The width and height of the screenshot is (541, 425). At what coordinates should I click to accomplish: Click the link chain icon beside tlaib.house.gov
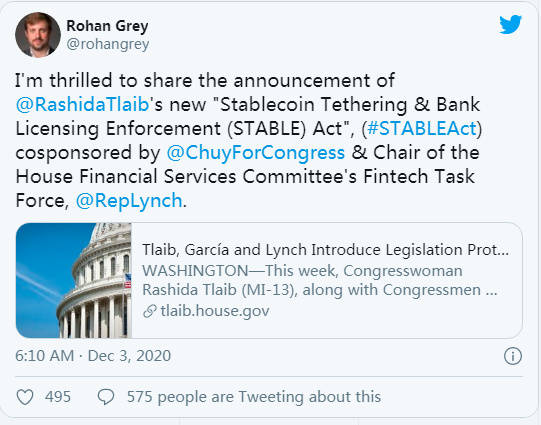(150, 311)
